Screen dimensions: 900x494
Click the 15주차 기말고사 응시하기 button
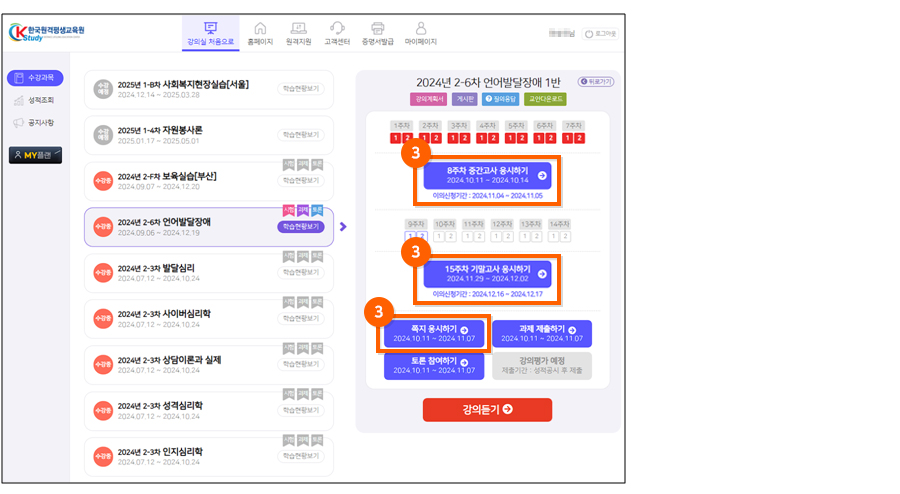486,273
